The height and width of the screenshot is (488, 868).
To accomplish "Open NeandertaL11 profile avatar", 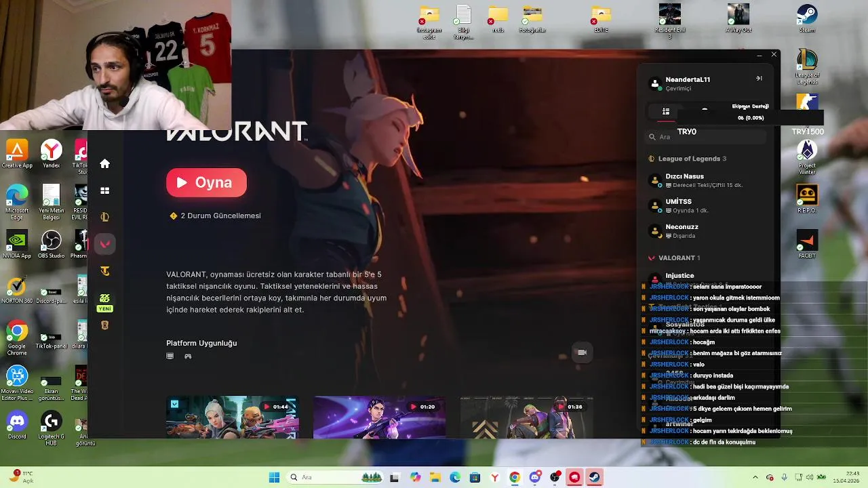I will pos(654,84).
